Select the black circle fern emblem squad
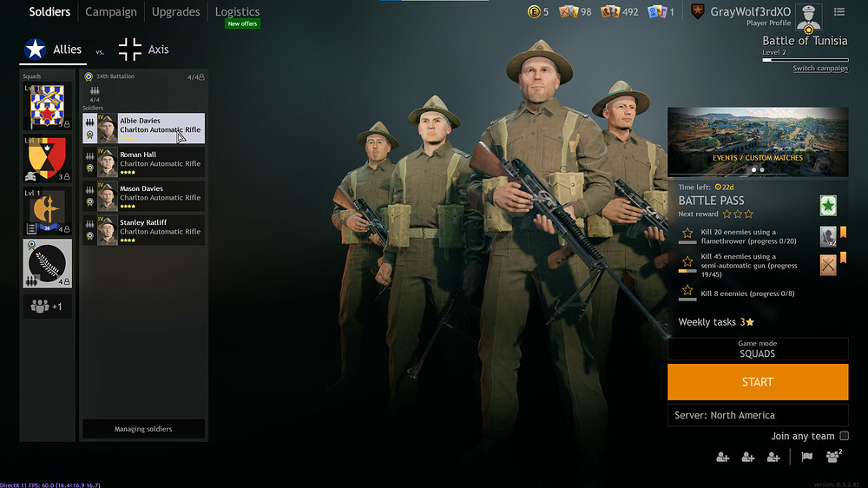The image size is (868, 488). tap(47, 264)
